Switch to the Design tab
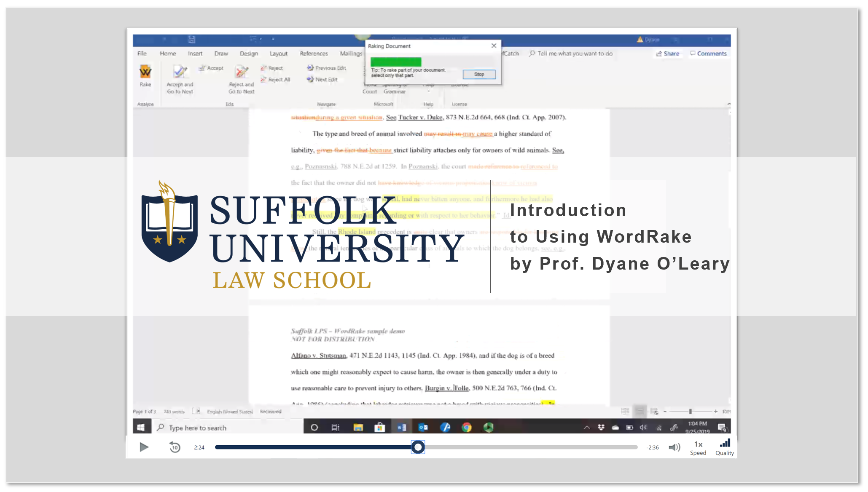 [249, 53]
